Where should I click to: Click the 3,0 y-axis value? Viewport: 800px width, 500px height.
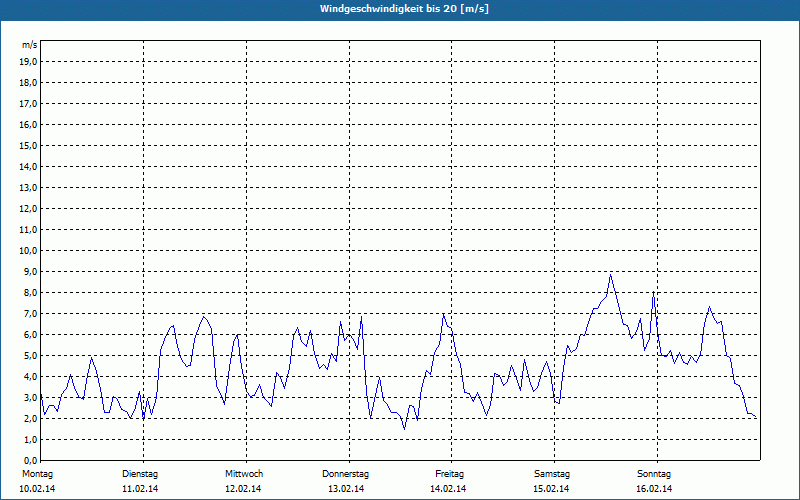coord(31,397)
